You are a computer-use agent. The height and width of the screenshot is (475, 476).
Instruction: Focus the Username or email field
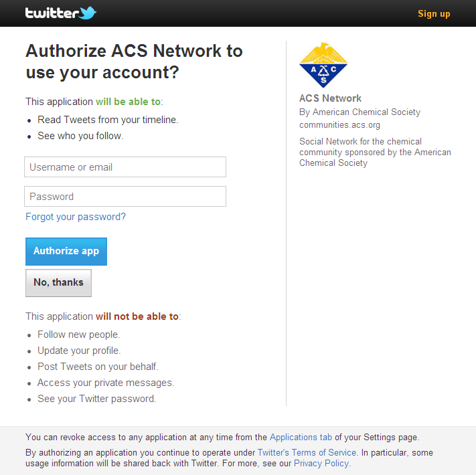pos(125,167)
